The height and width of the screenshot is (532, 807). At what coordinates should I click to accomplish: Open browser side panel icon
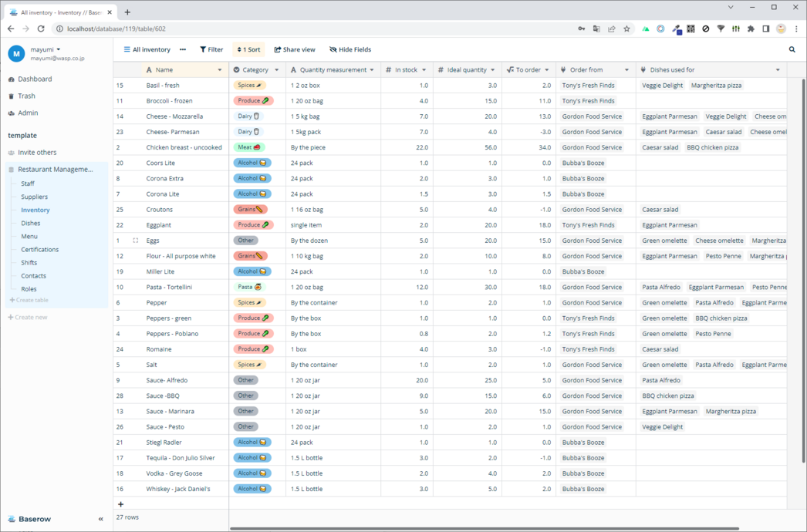[x=766, y=29]
